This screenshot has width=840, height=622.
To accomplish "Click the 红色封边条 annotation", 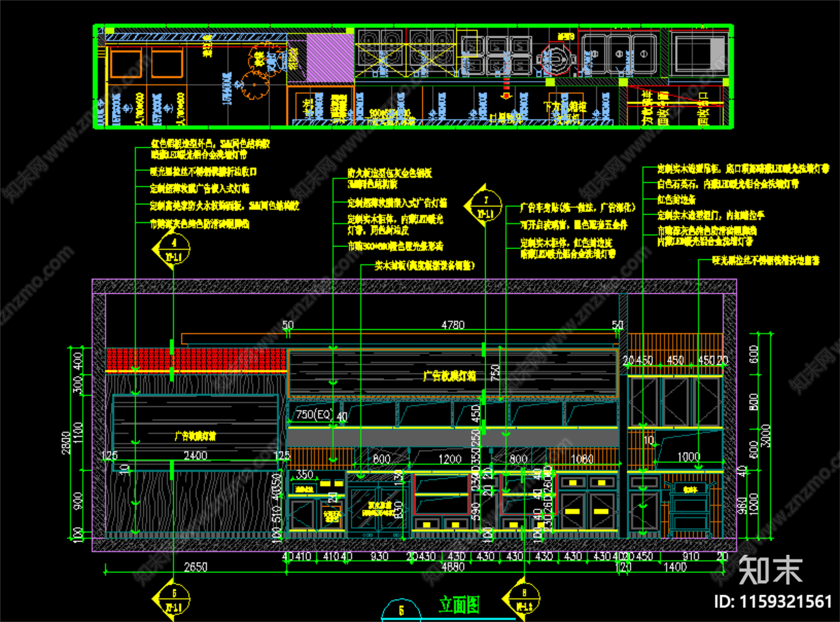I will [x=676, y=199].
